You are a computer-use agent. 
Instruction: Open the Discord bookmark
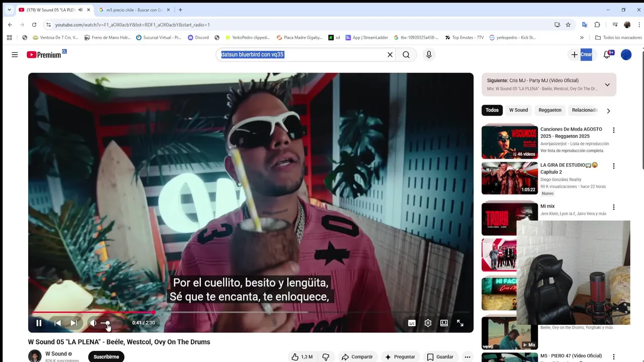(198, 37)
